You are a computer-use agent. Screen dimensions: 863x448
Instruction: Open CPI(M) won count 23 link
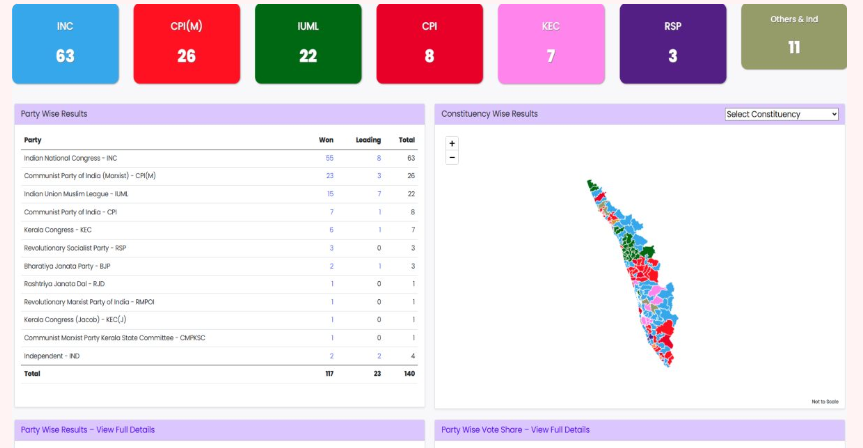click(330, 176)
